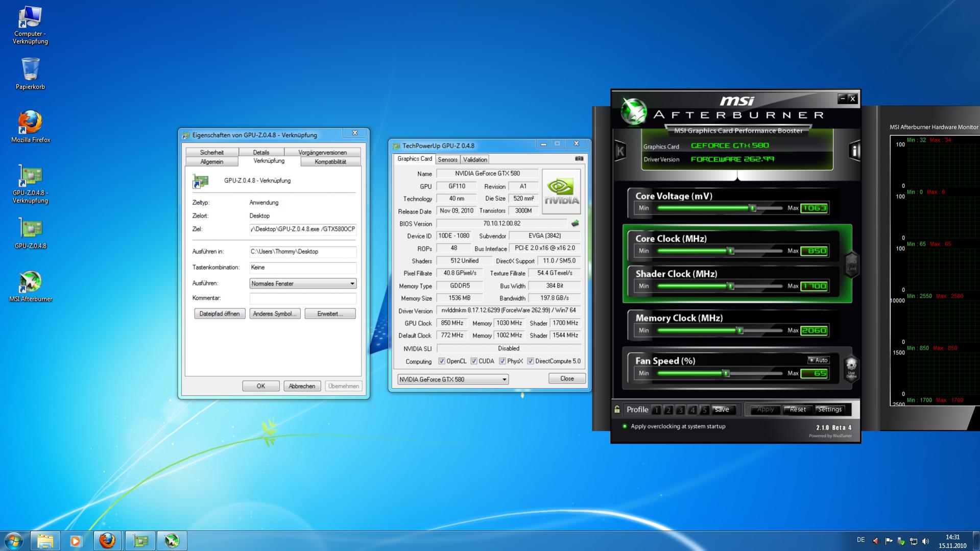Screen dimensions: 980x551
Task: Click the NVIDIA logo in GPU-Z
Action: coord(561,192)
